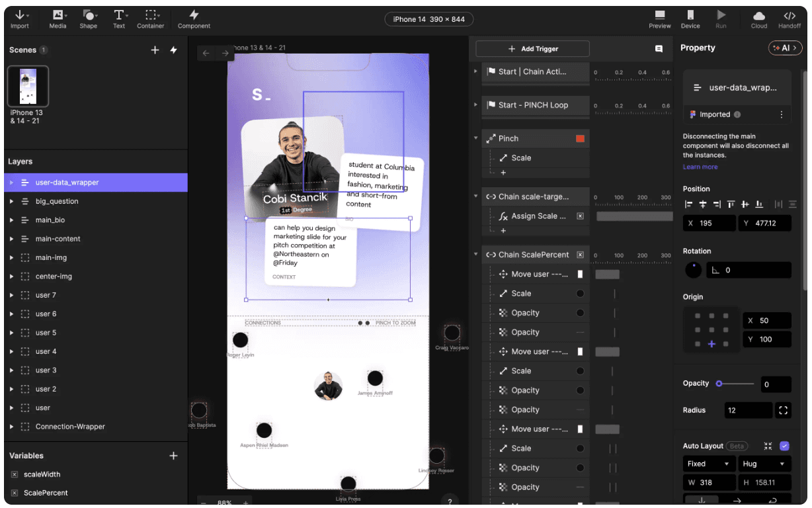Image resolution: width=812 pixels, height=508 pixels.
Task: Open the Handoff code icon
Action: [790, 15]
